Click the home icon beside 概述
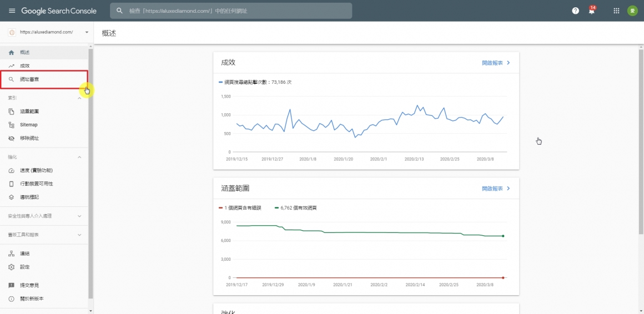This screenshot has width=644, height=314. click(12, 53)
